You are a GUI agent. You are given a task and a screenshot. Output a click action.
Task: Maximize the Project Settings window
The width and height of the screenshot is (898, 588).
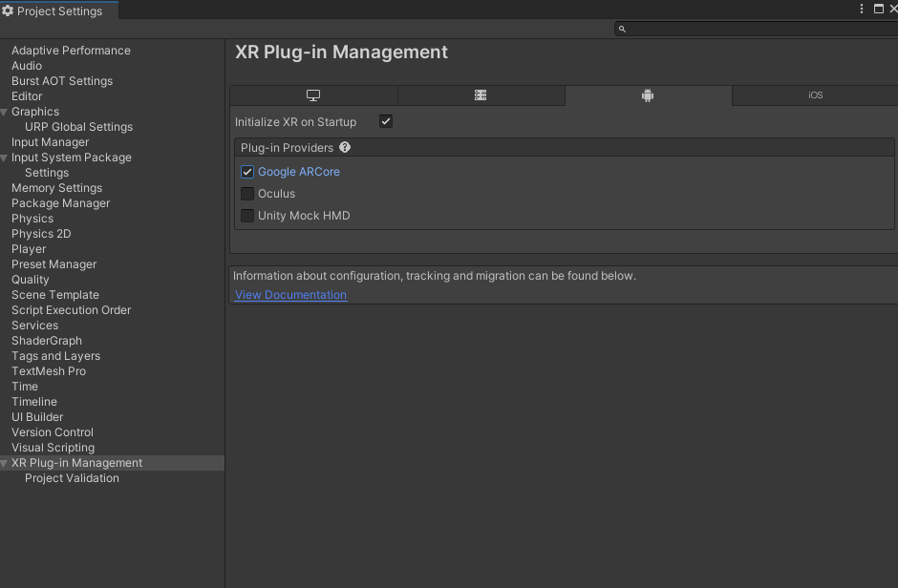point(879,9)
